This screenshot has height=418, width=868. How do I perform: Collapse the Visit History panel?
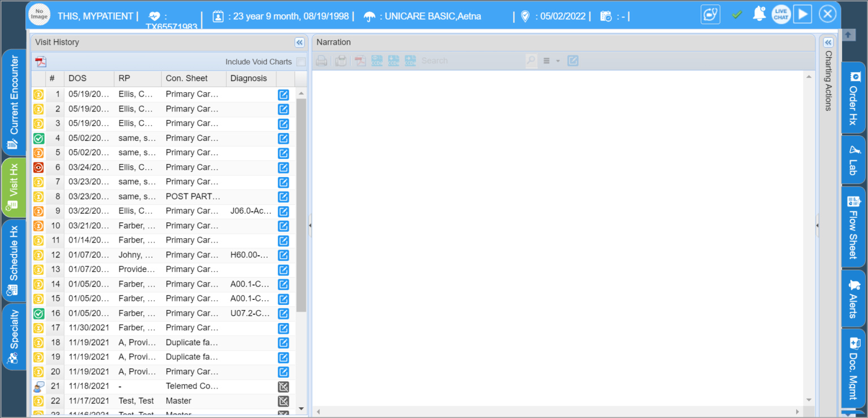pos(300,42)
